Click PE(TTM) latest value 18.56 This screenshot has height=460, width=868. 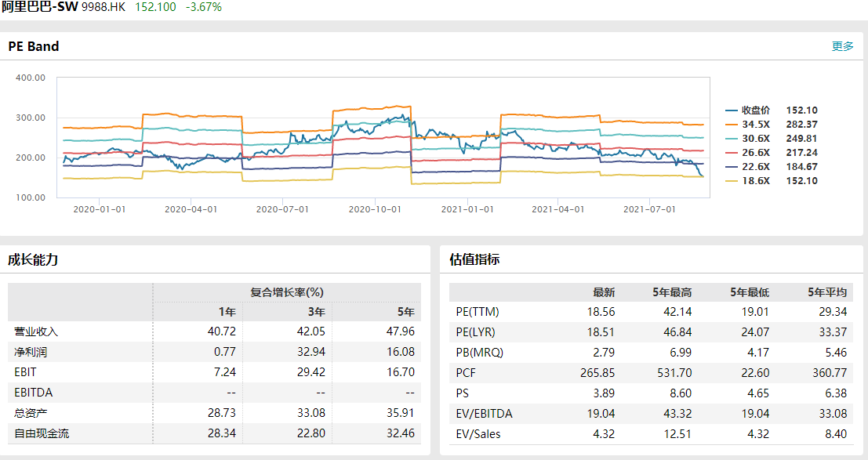click(x=601, y=312)
